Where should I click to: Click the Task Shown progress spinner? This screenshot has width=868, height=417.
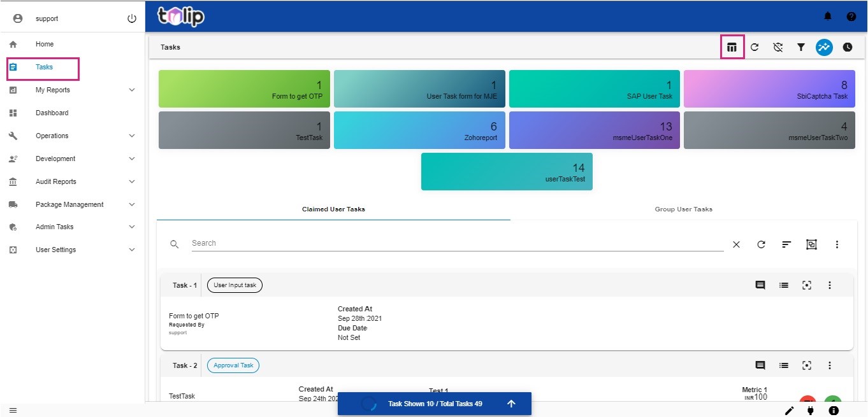[x=369, y=404]
